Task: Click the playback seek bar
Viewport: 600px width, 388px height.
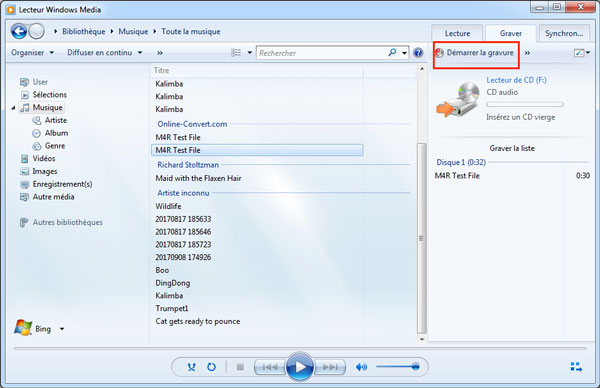Action: click(x=300, y=349)
